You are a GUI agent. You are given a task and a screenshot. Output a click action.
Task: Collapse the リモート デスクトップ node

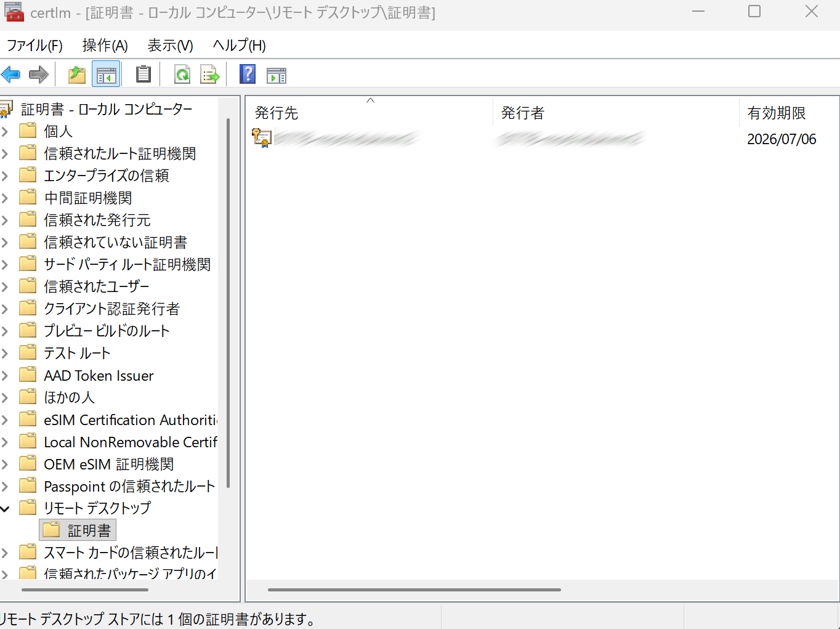click(6, 508)
